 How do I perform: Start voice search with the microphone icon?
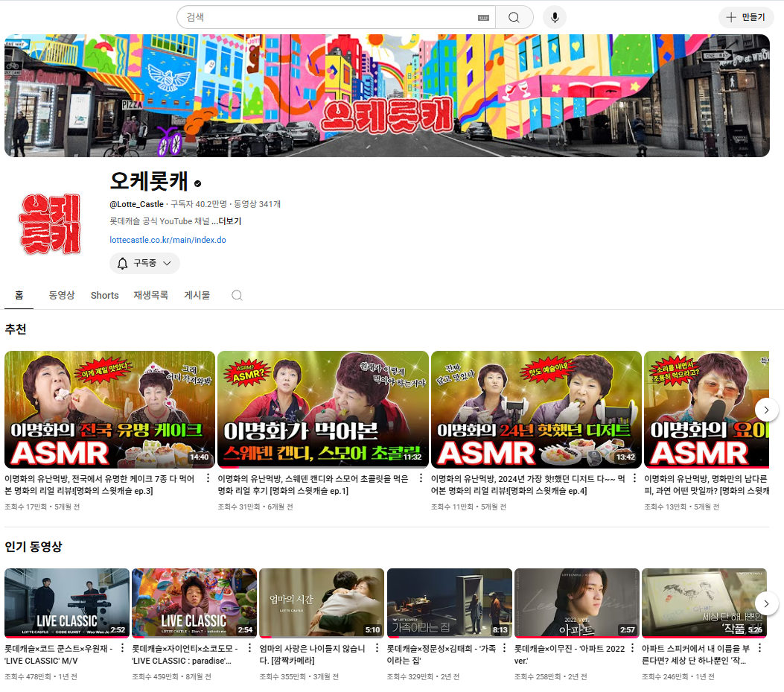click(555, 18)
